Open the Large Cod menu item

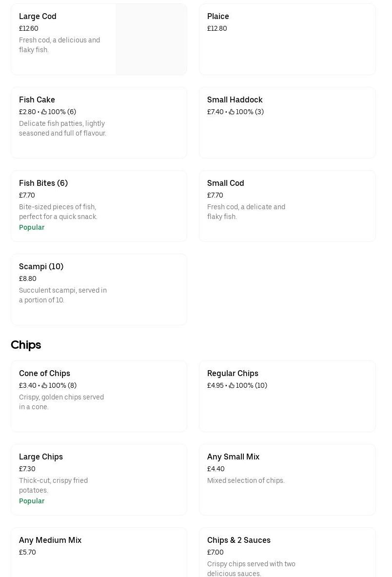click(x=63, y=39)
